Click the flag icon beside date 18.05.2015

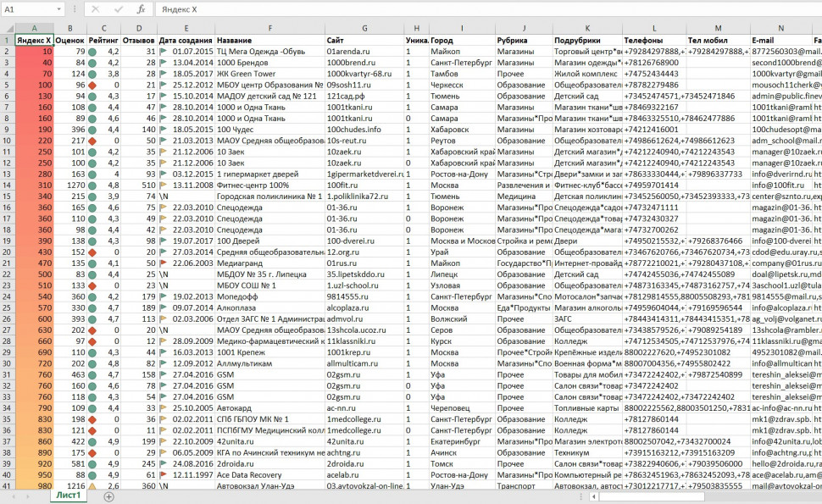click(163, 130)
